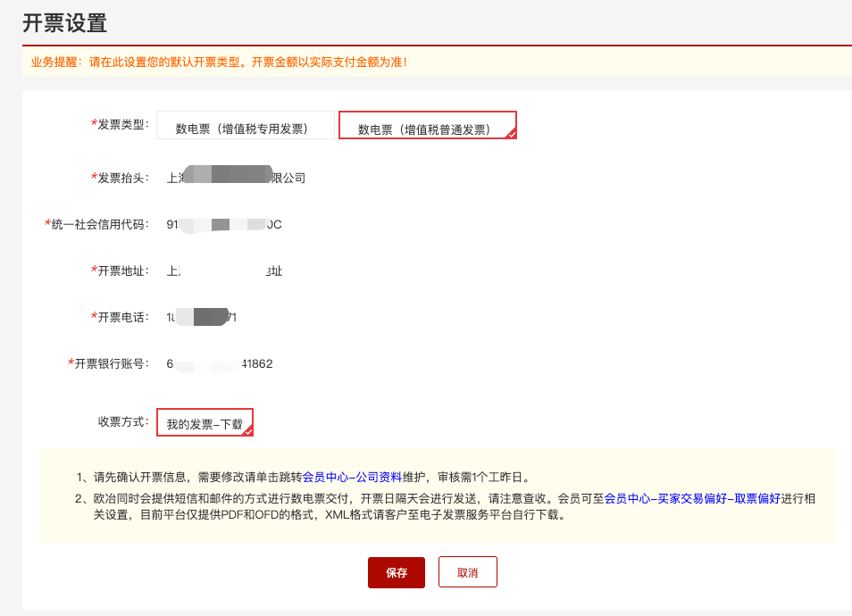The image size is (852, 616).
Task: Click the 收票方式 field label
Action: [123, 421]
